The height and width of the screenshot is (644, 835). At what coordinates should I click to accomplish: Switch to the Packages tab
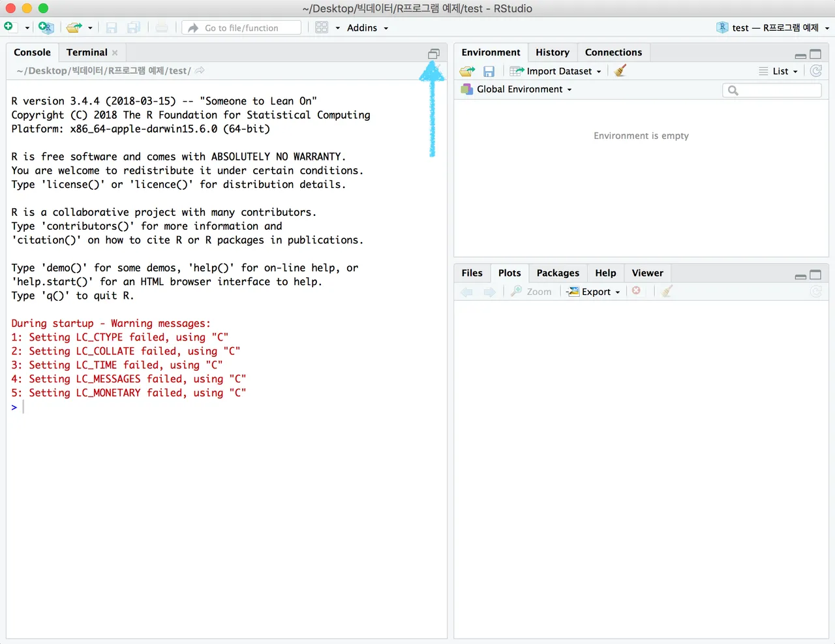(558, 273)
